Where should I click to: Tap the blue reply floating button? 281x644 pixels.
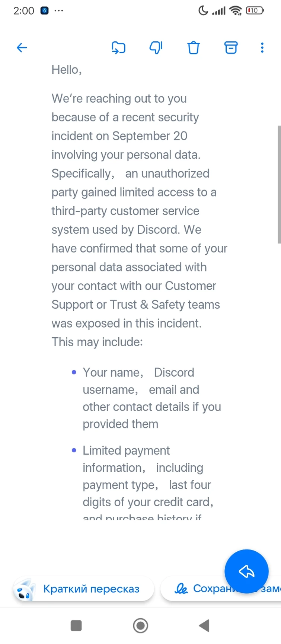pos(246,571)
